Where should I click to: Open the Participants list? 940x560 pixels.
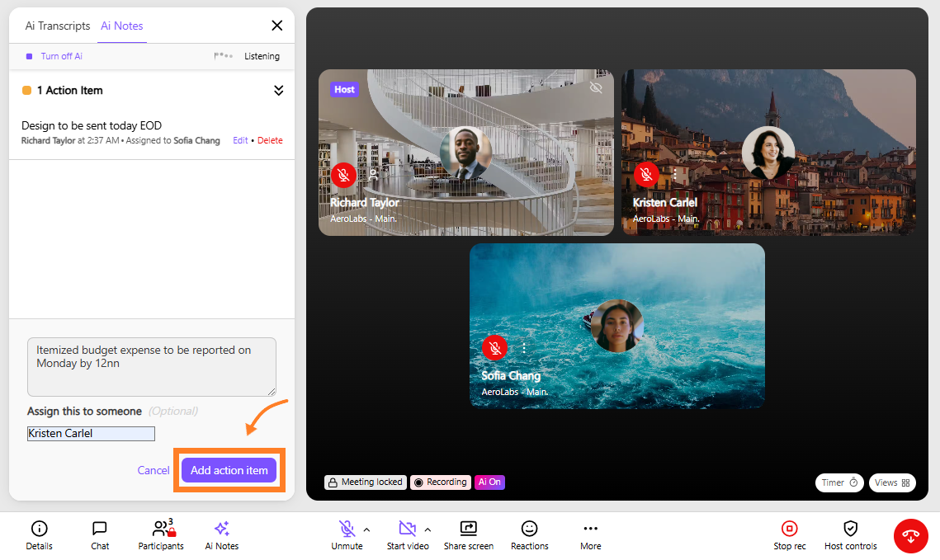point(161,534)
